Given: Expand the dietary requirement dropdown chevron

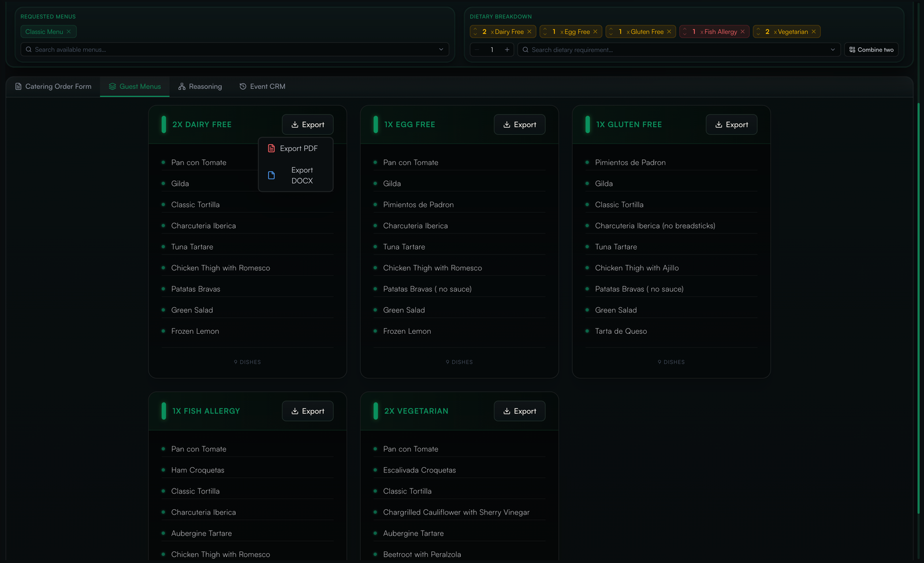Looking at the screenshot, I should click(833, 50).
